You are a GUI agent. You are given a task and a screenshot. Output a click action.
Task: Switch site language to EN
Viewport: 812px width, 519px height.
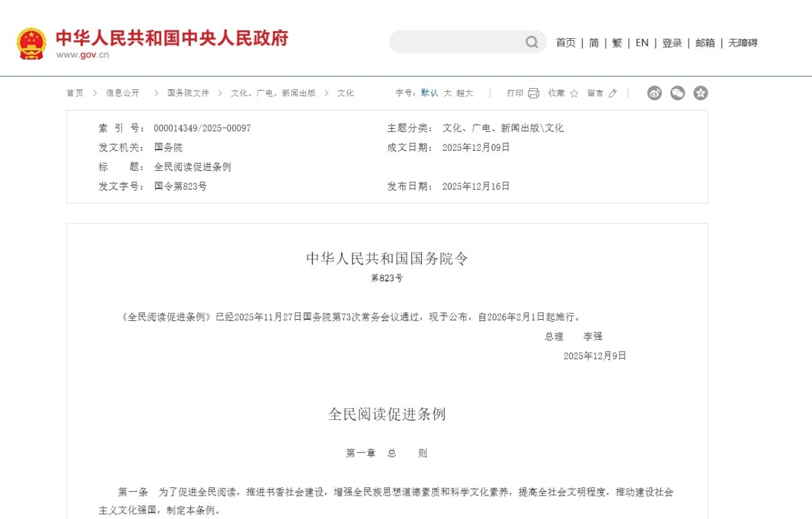point(641,43)
